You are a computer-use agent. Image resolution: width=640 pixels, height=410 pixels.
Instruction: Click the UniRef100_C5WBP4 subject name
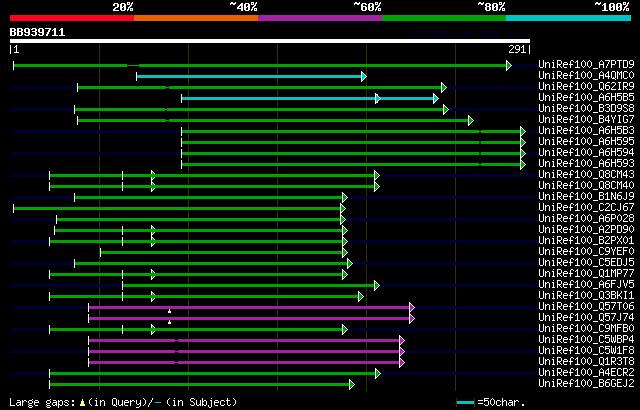click(x=586, y=340)
